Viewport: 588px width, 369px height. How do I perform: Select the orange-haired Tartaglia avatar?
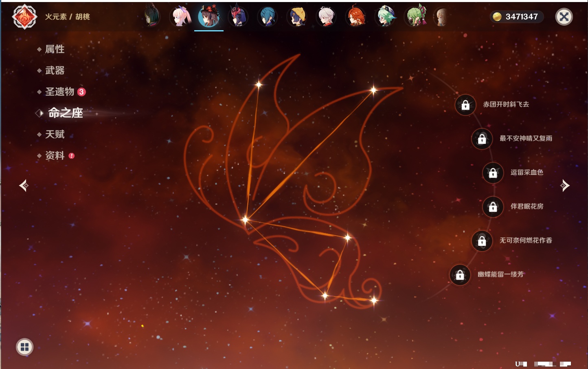[355, 17]
